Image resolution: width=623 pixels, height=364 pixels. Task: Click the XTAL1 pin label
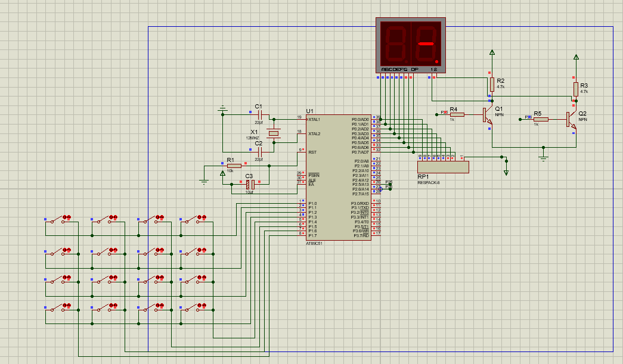tap(314, 120)
